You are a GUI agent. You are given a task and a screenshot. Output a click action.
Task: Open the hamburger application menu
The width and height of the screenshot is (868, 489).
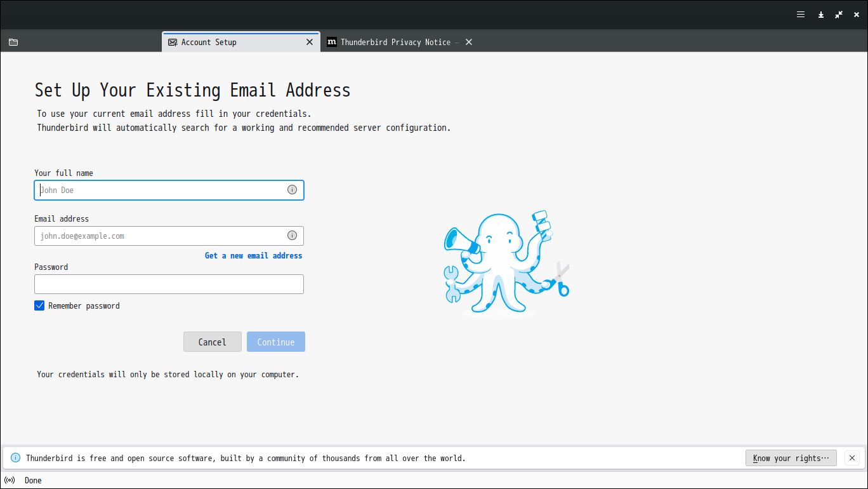[801, 14]
